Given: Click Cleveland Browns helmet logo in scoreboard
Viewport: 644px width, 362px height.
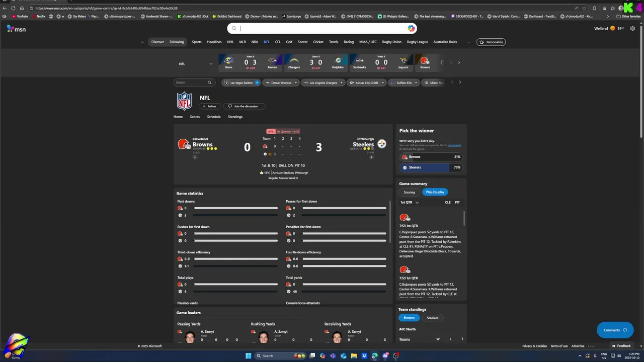Looking at the screenshot, I should 184,144.
